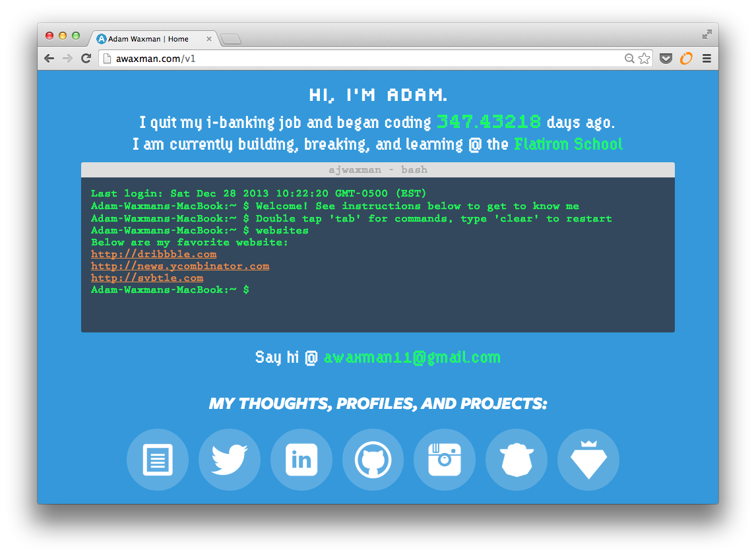Click the 347.43218 days counter
The image size is (756, 556).
coord(488,121)
